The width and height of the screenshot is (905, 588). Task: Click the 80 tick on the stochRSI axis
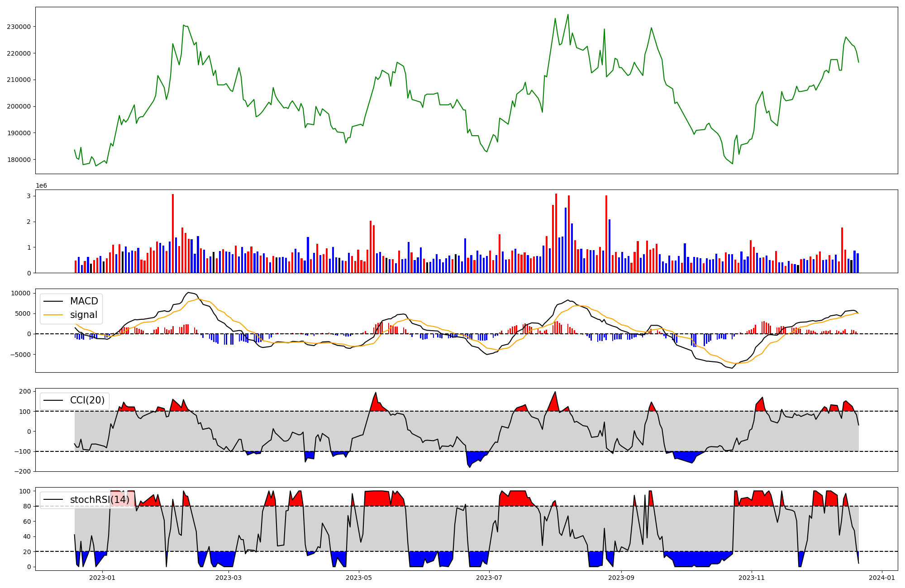coord(27,507)
